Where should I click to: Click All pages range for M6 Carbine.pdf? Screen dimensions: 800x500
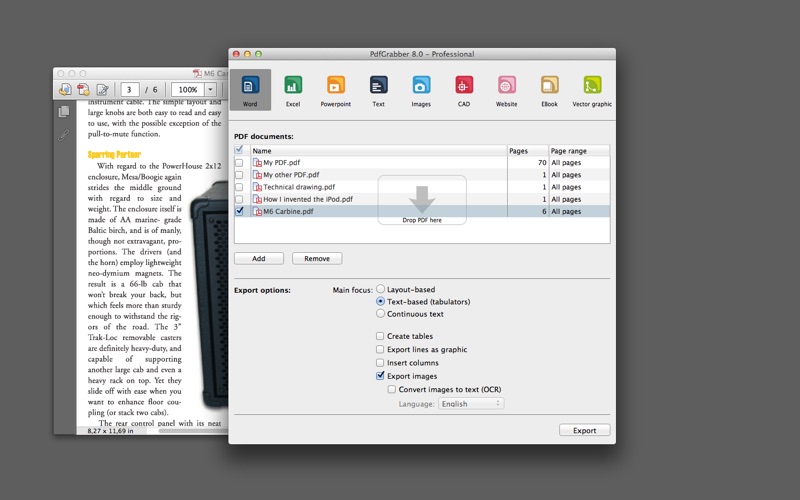point(566,211)
